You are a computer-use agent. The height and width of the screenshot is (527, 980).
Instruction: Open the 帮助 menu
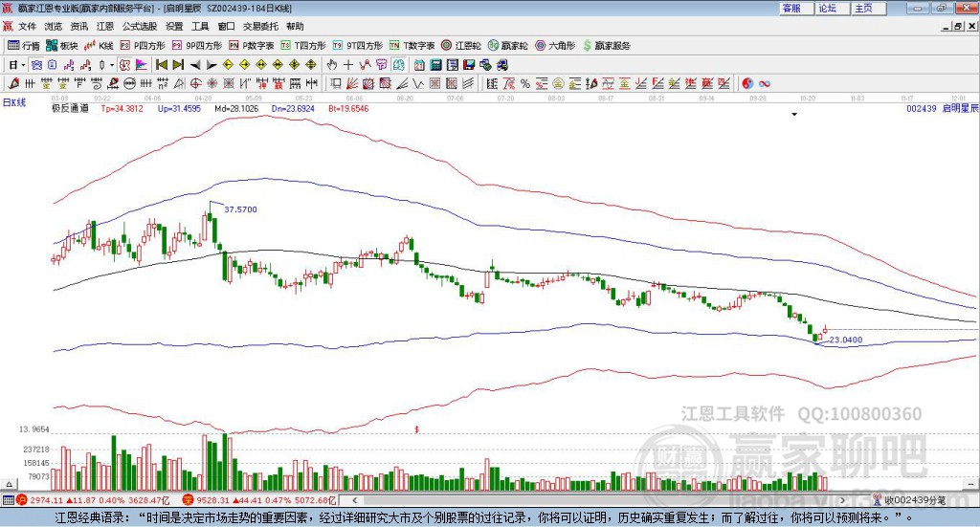295,26
